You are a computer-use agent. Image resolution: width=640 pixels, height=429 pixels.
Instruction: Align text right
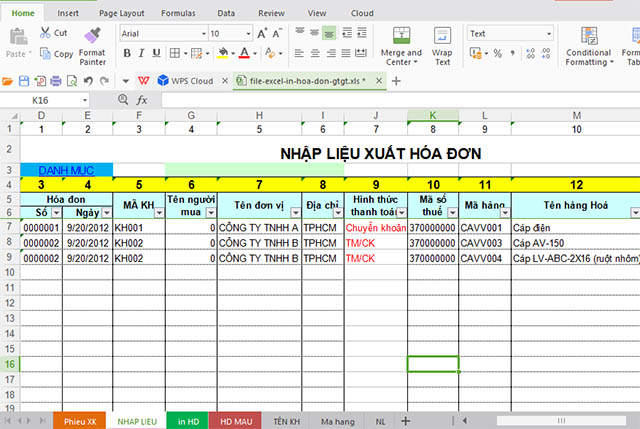point(331,53)
